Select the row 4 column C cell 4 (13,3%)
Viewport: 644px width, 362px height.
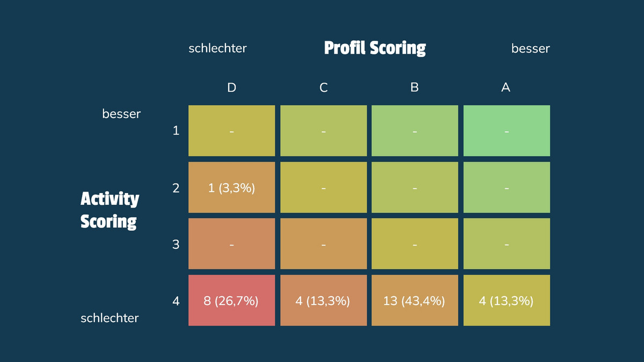[x=323, y=300]
